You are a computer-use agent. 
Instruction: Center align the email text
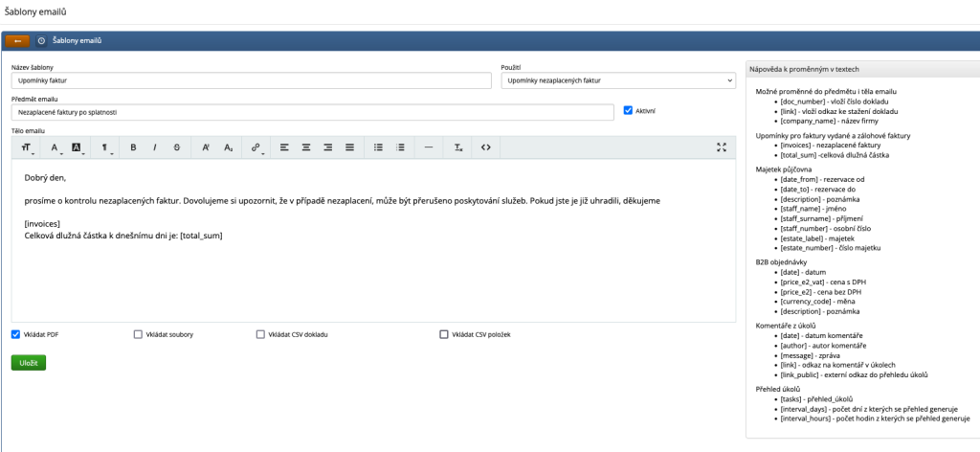(306, 147)
